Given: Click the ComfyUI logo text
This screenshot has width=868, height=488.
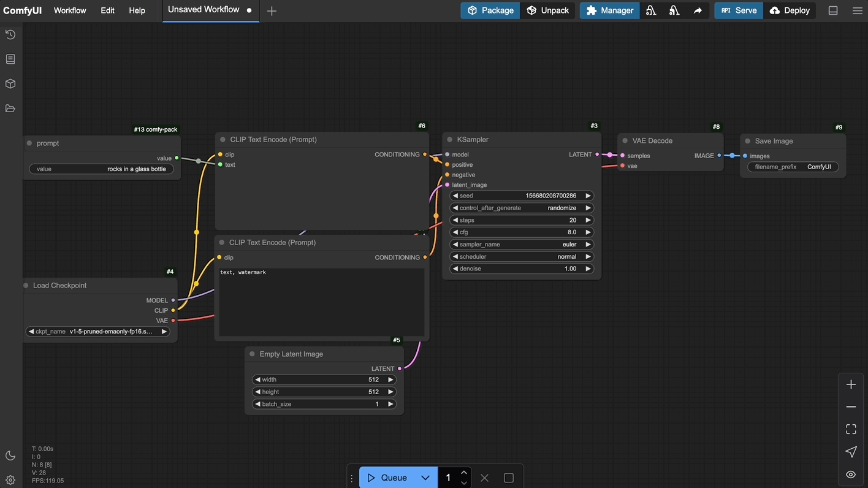Looking at the screenshot, I should point(23,10).
